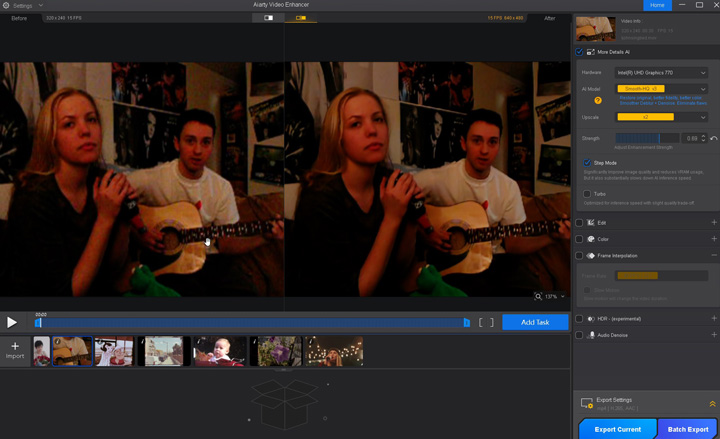The height and width of the screenshot is (439, 720).
Task: Open the Upscale x2 dropdown
Action: point(661,117)
